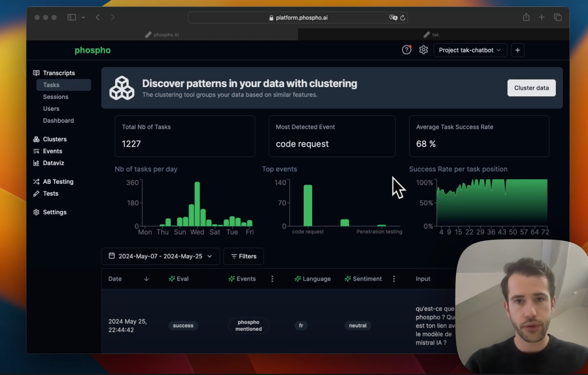Click the clustering cubes banner icon

122,88
